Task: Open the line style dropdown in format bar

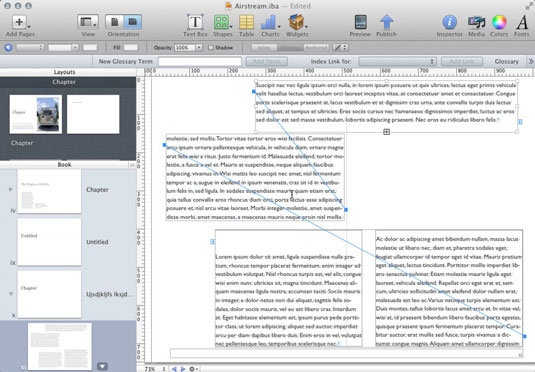Action: click(x=30, y=48)
